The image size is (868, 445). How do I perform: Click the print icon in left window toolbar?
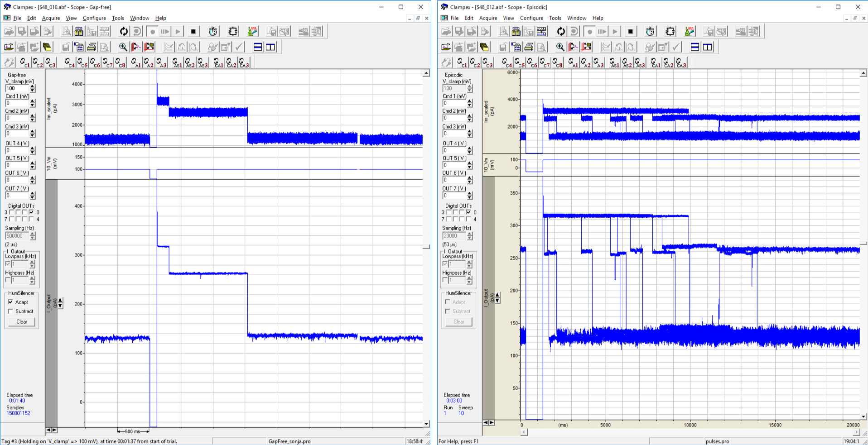tap(92, 47)
